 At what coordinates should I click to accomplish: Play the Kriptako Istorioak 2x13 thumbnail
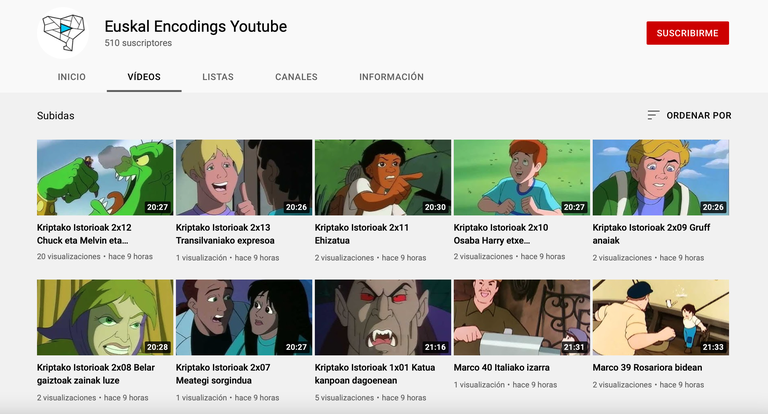(244, 177)
